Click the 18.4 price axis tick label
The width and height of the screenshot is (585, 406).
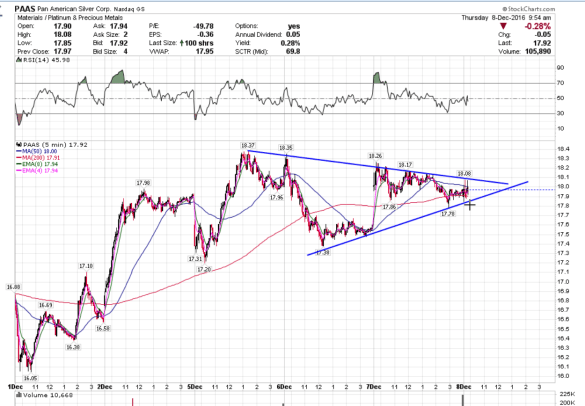(x=562, y=149)
